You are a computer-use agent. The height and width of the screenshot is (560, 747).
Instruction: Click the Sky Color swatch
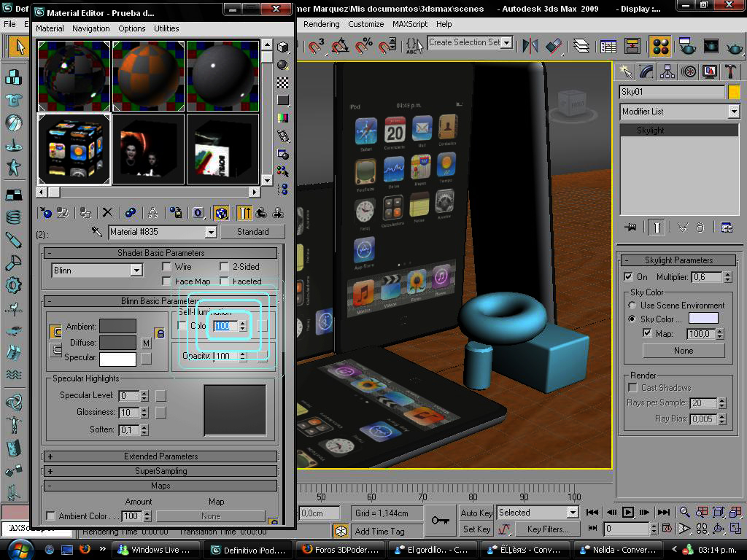point(703,319)
